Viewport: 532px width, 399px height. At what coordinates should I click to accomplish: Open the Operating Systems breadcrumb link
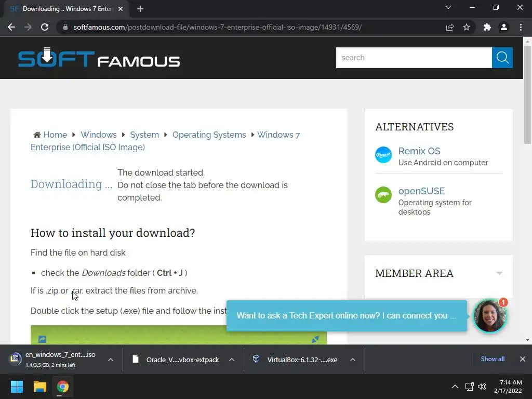pos(209,135)
